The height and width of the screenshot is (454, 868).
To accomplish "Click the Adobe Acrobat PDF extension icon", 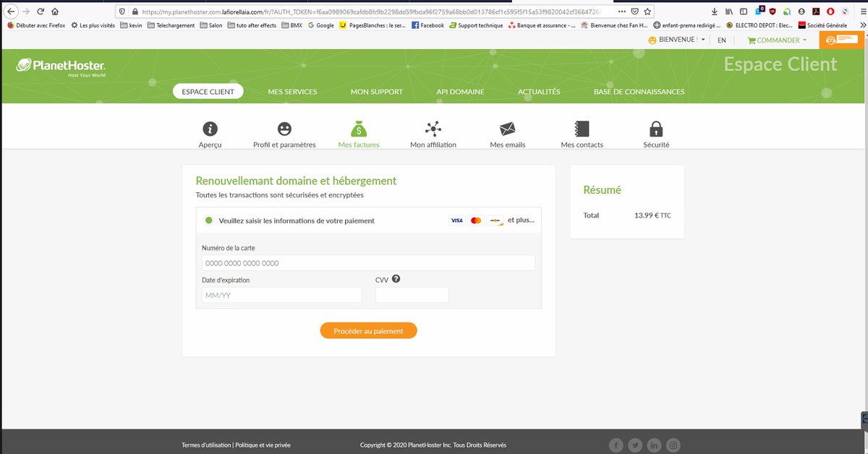I will click(816, 12).
